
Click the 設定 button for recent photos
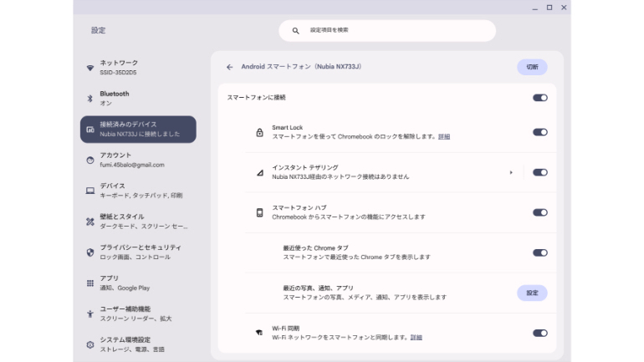(x=532, y=293)
